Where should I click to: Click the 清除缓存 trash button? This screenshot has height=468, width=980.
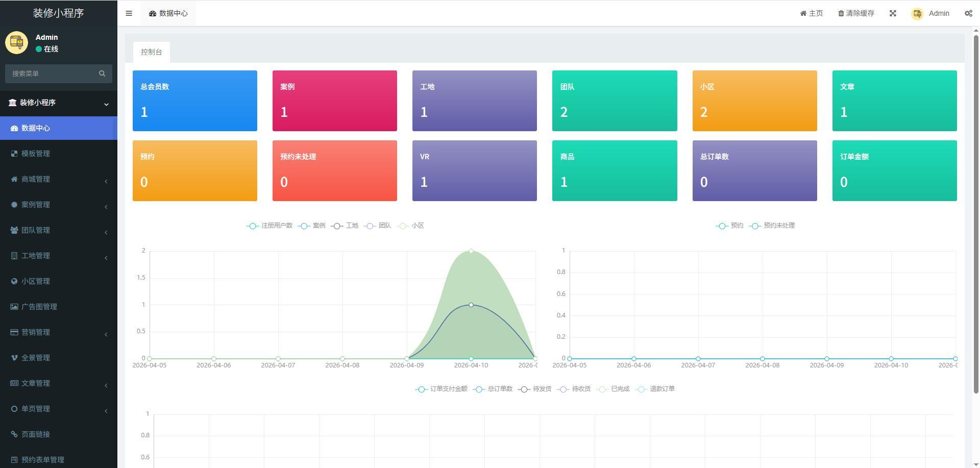[856, 13]
